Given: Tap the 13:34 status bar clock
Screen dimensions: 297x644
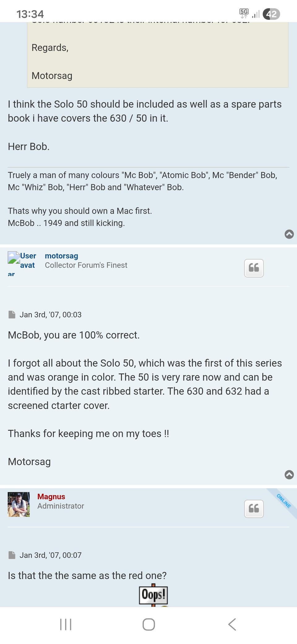Looking at the screenshot, I should [30, 14].
